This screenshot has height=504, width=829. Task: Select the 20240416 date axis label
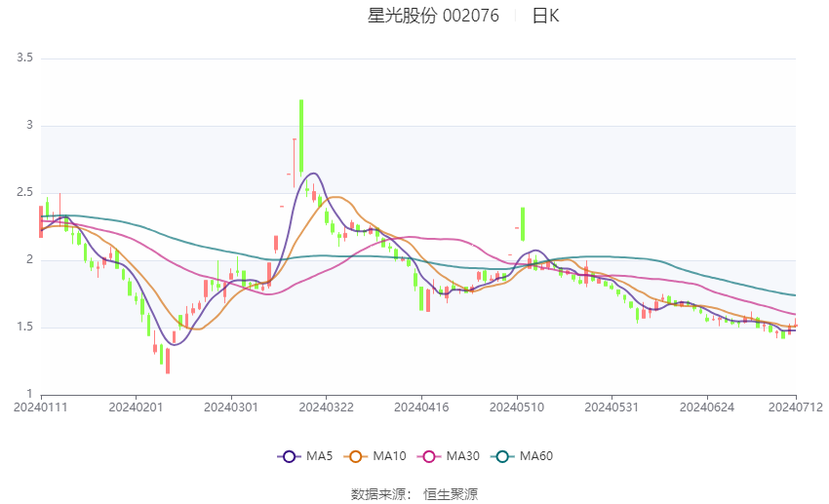click(421, 407)
